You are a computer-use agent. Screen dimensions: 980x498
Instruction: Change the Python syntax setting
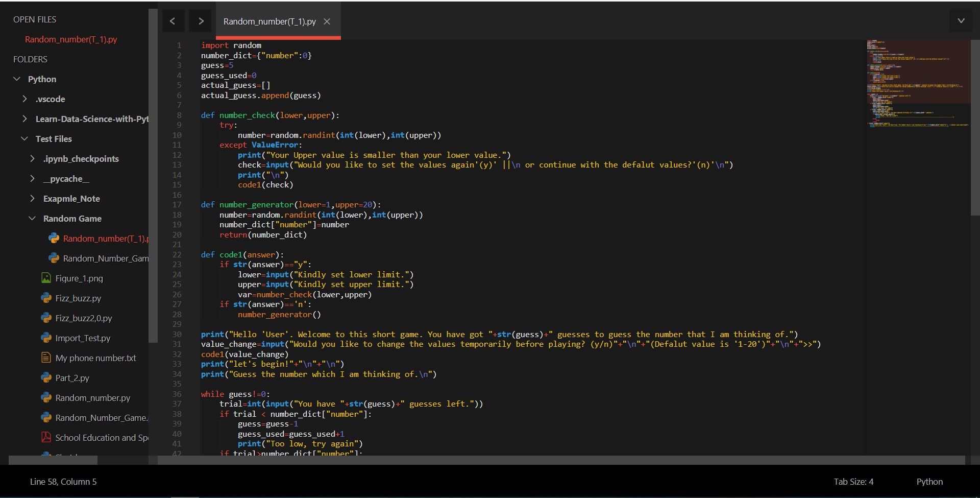click(x=929, y=482)
